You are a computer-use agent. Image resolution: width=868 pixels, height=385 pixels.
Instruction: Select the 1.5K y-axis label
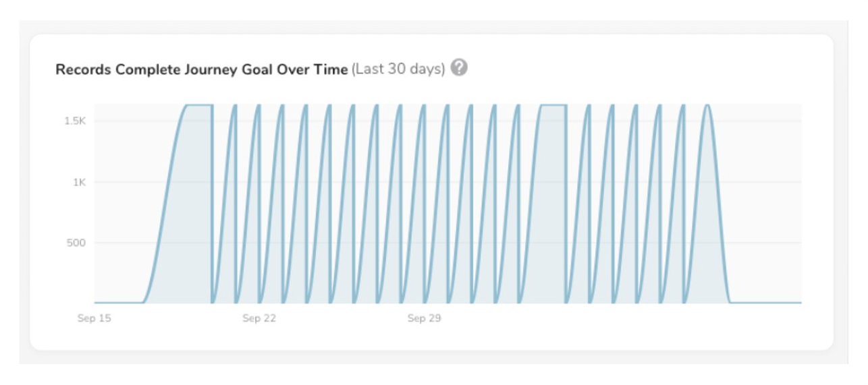pyautogui.click(x=75, y=121)
